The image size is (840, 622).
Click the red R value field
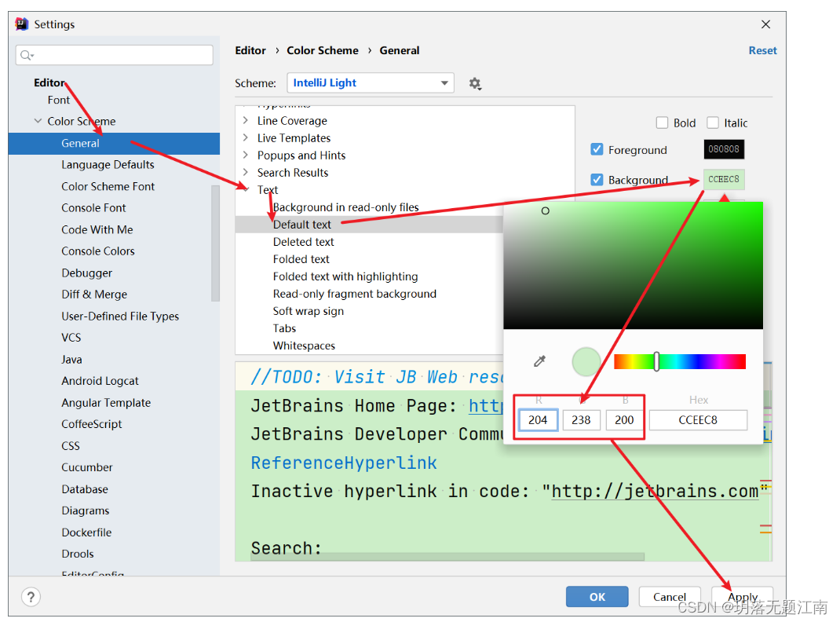[x=538, y=420]
